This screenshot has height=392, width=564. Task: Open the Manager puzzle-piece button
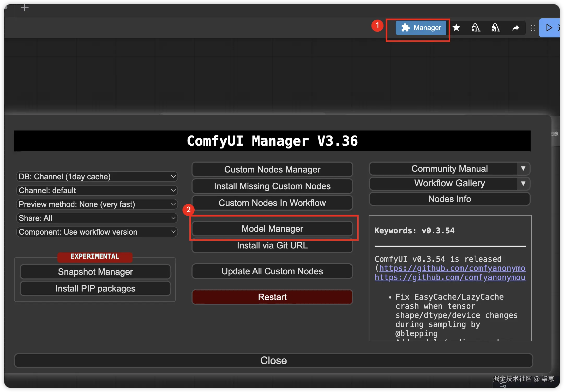[x=421, y=28]
